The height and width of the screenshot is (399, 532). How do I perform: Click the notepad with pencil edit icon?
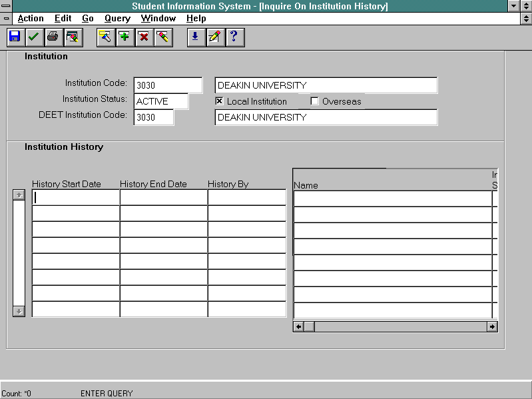click(x=214, y=37)
